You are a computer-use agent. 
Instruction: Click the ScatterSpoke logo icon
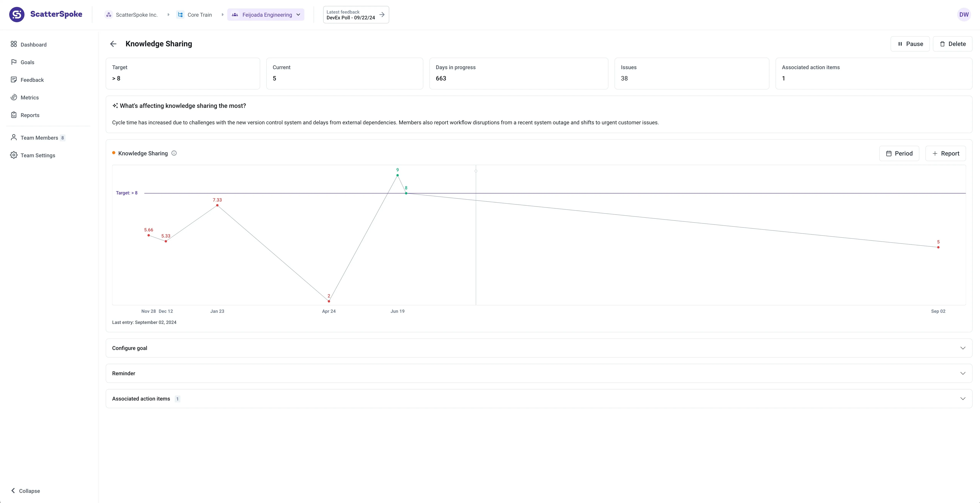pos(17,15)
